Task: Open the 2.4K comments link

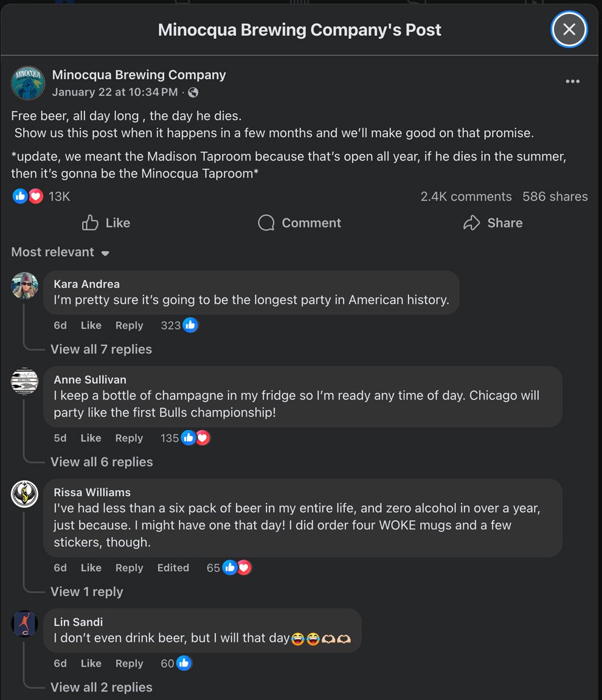Action: click(x=466, y=196)
